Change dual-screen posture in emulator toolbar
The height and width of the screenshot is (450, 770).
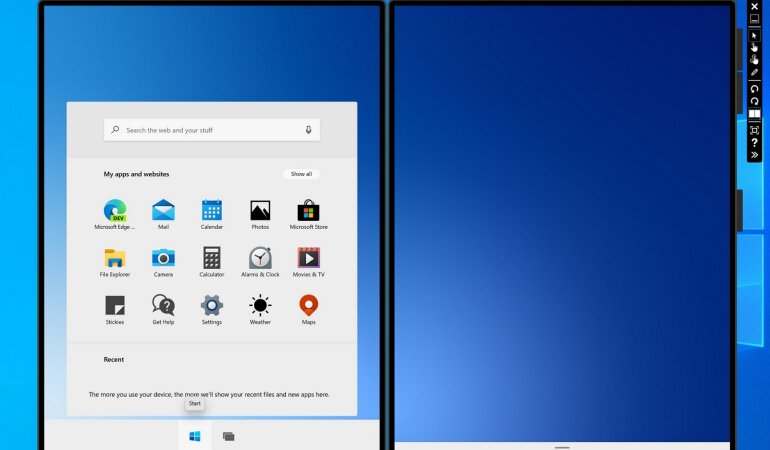pos(754,114)
